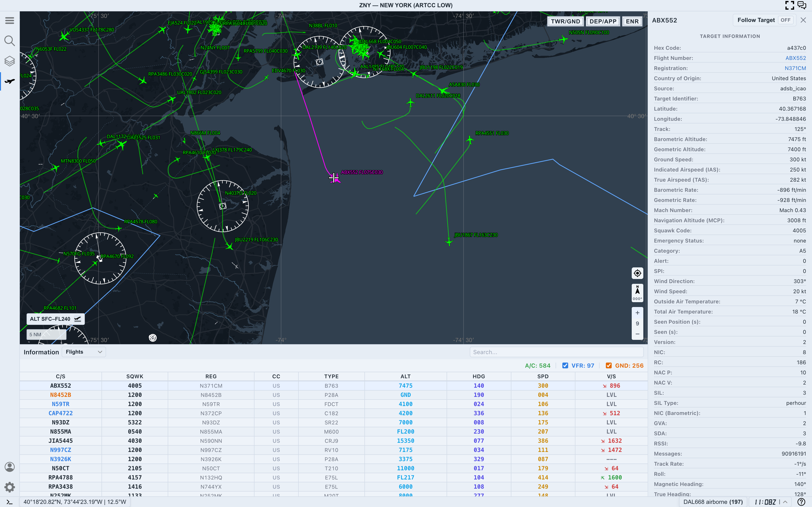Open the N371CM registration link
The image size is (812, 507).
[x=795, y=68]
